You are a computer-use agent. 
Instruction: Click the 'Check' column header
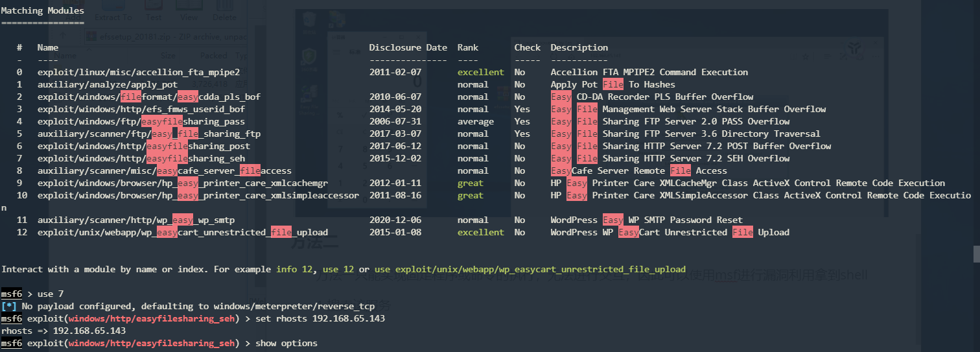click(x=527, y=47)
